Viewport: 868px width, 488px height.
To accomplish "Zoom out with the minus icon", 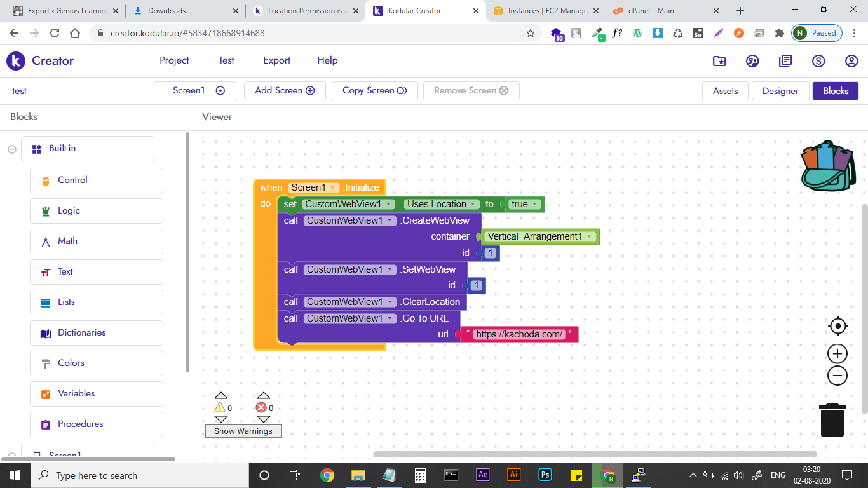I will pyautogui.click(x=837, y=376).
